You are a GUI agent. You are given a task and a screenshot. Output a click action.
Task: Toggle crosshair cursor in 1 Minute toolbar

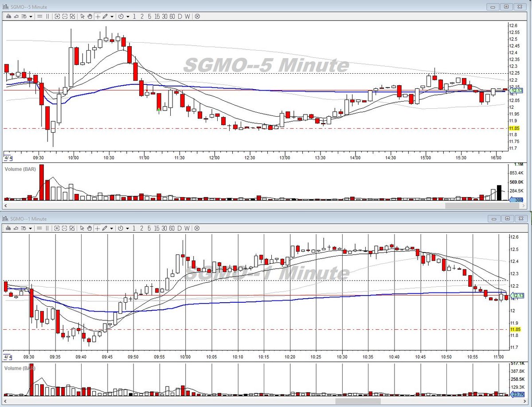click(x=98, y=228)
